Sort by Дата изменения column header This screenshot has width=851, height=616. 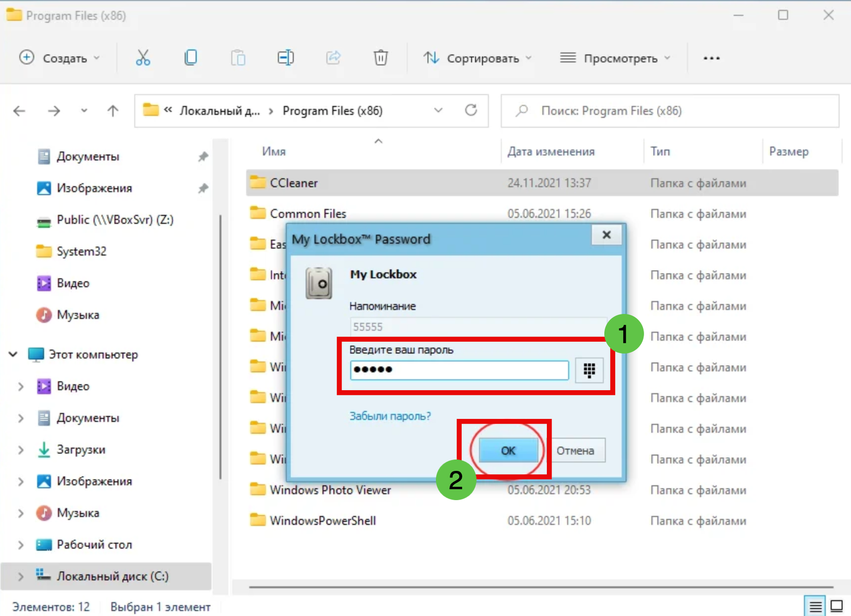[551, 151]
